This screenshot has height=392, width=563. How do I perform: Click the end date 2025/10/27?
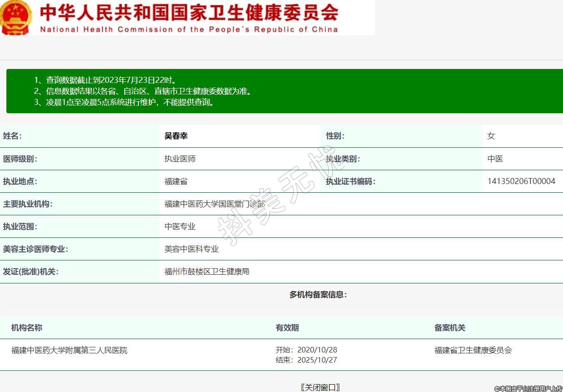[x=317, y=360]
